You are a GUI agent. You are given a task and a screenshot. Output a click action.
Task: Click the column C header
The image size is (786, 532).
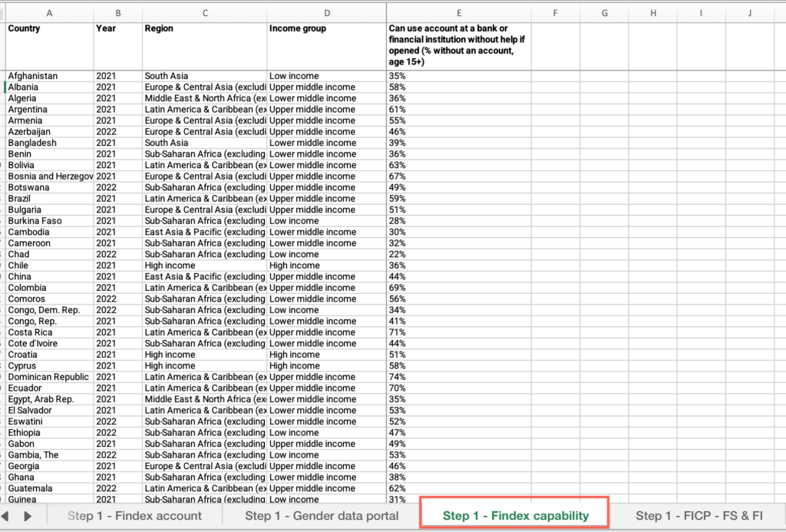tap(204, 13)
